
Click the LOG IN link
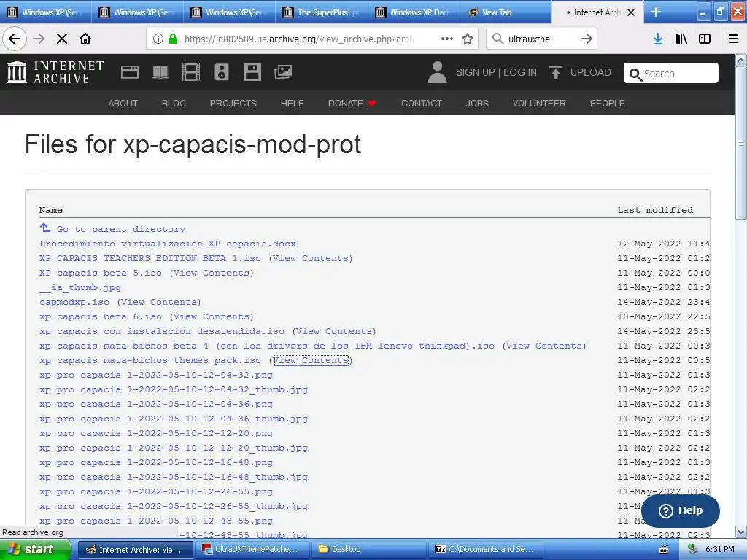(520, 72)
